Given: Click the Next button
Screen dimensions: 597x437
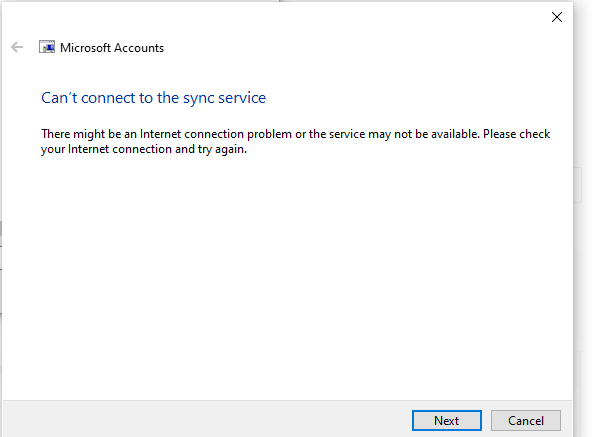Looking at the screenshot, I should (x=447, y=420).
